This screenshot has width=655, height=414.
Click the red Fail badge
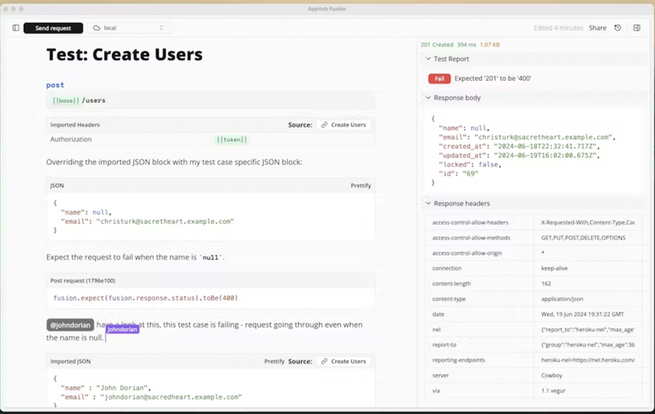pos(439,79)
